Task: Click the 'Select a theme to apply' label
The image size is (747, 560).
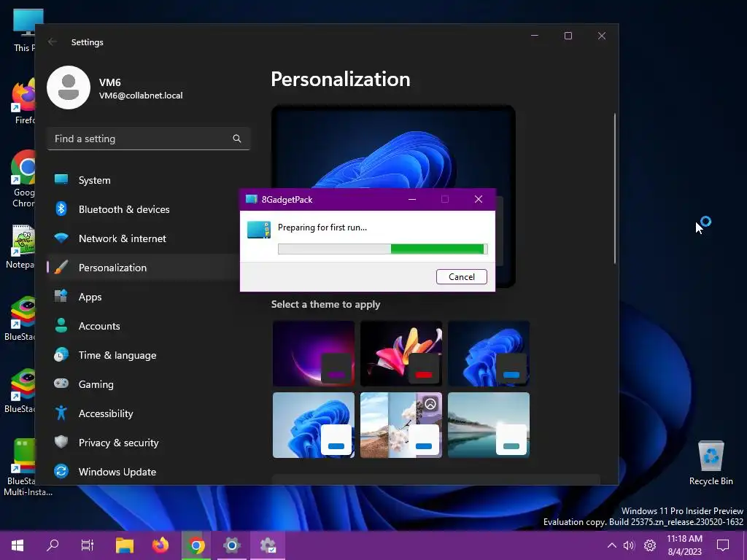Action: point(325,304)
